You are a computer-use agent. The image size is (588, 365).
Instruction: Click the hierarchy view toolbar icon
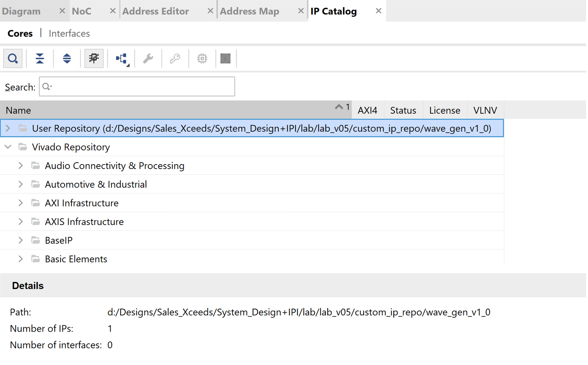122,58
